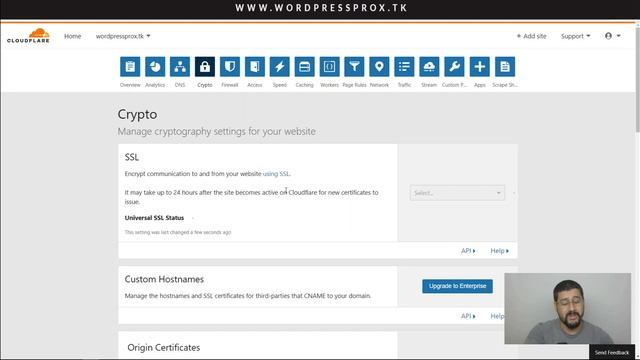Open the Access door icon
This screenshot has height=360, width=640.
point(255,67)
